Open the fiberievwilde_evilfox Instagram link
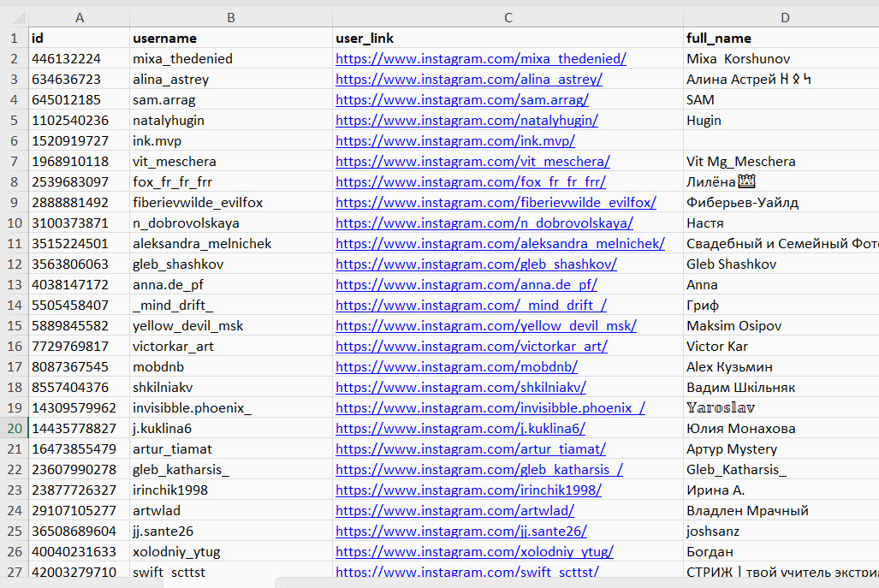This screenshot has width=879, height=588. coord(496,202)
